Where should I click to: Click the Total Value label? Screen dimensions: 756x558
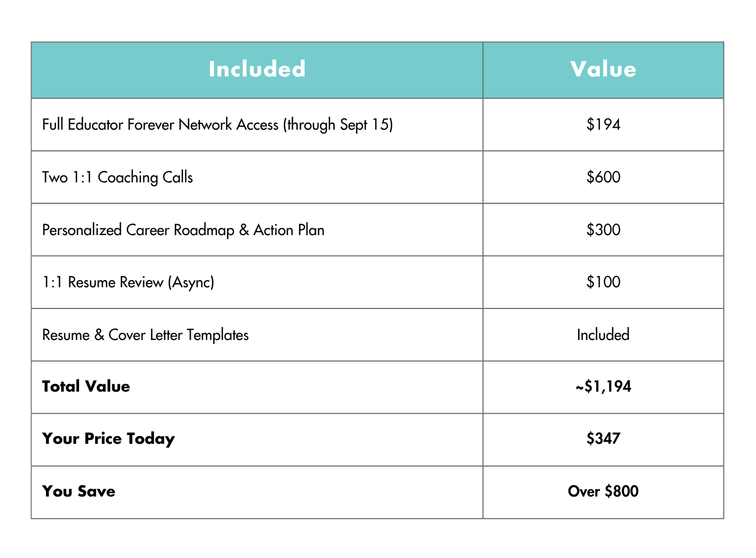point(86,386)
